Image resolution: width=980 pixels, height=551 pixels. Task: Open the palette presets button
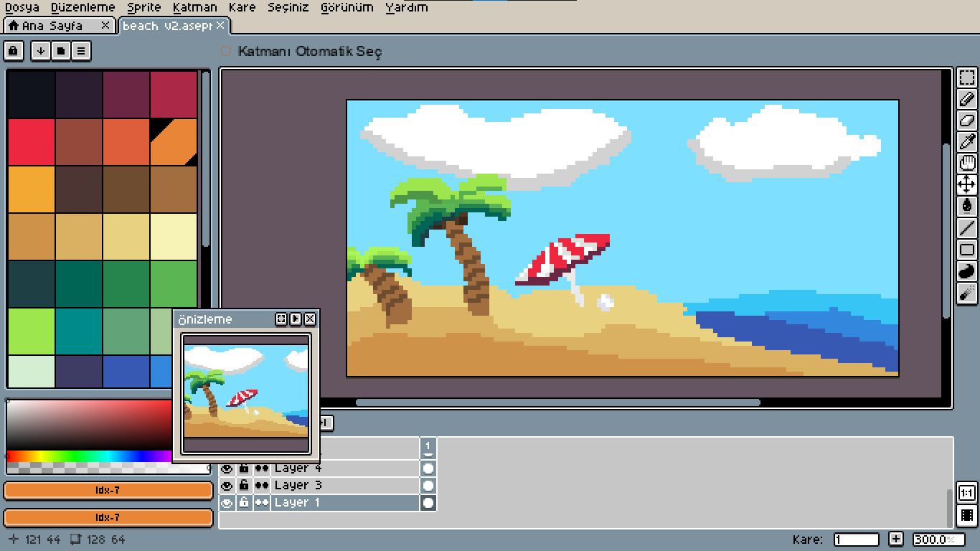click(x=61, y=51)
